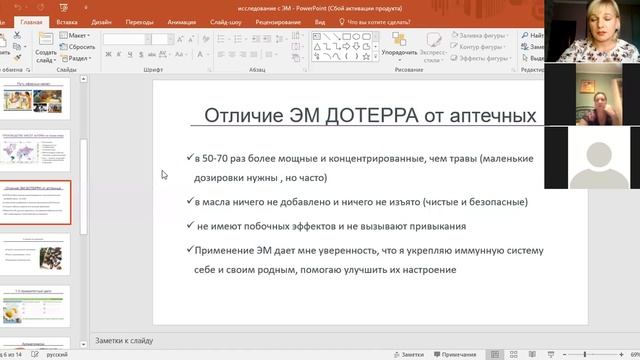The image size is (640, 360).
Task: Choose the elbow connector shape in gallery
Action: tap(327, 47)
